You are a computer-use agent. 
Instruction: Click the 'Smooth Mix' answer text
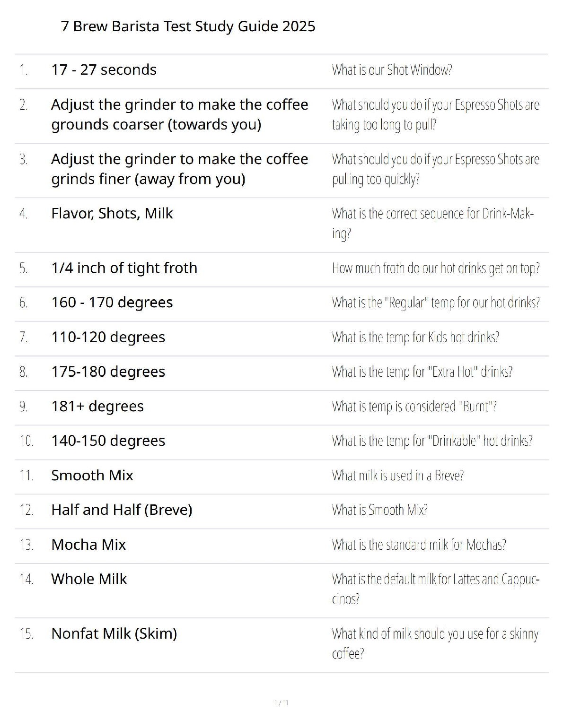pyautogui.click(x=92, y=476)
